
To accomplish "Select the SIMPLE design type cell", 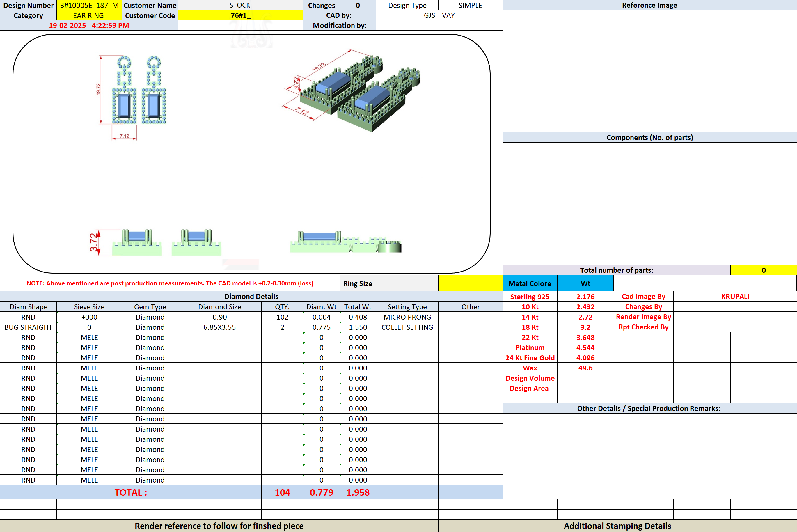I will point(471,5).
